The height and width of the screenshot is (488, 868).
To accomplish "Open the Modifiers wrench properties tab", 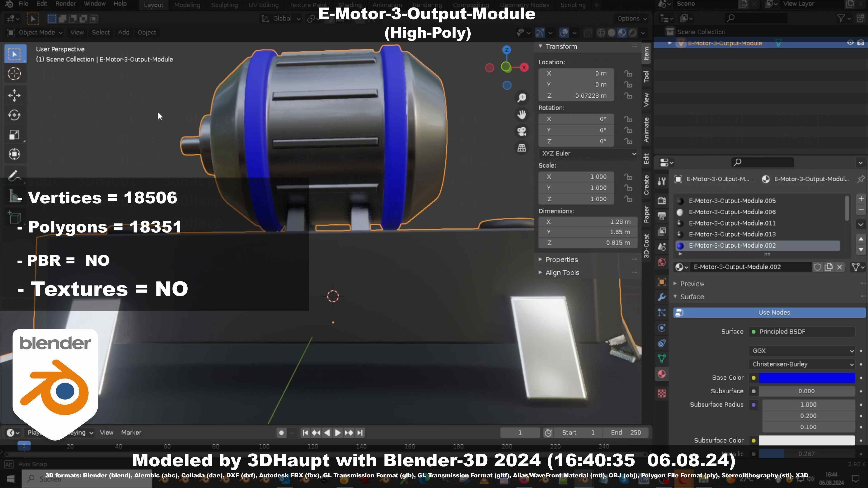I will [662, 297].
